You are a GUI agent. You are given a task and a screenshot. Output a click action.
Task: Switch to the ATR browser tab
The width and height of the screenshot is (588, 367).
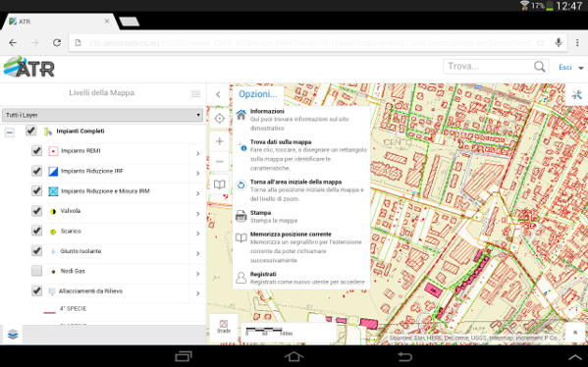tap(60, 22)
